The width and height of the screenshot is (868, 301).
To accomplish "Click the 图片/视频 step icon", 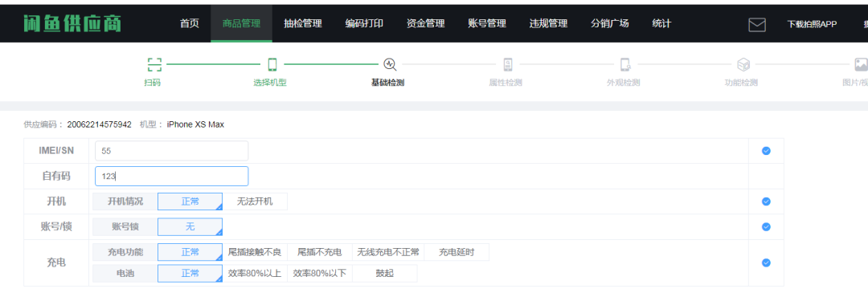I will 861,65.
